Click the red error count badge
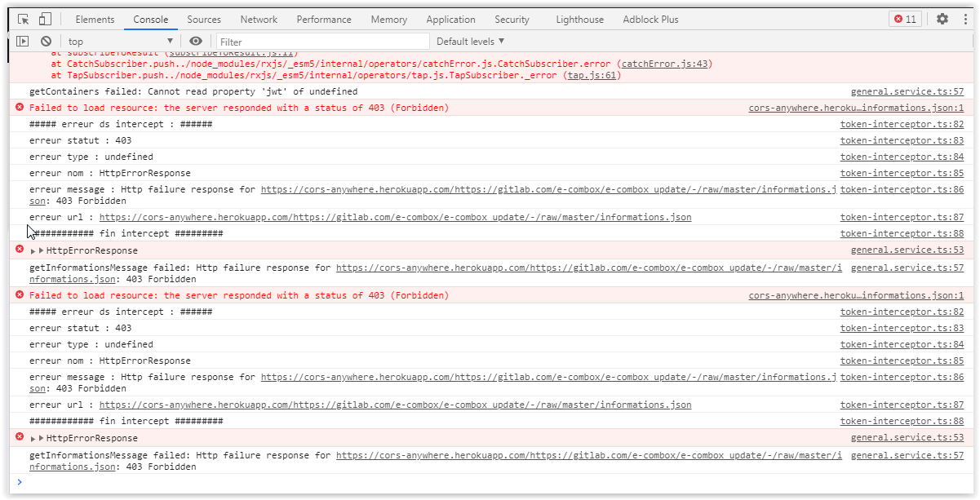 [x=905, y=19]
